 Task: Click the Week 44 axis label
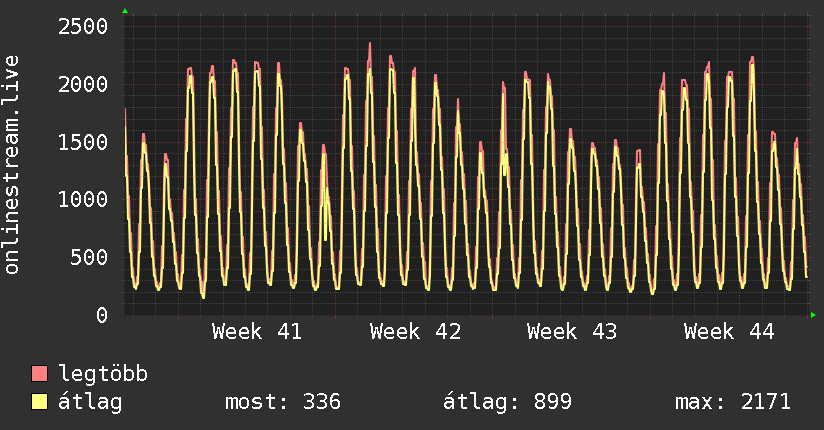coord(729,332)
